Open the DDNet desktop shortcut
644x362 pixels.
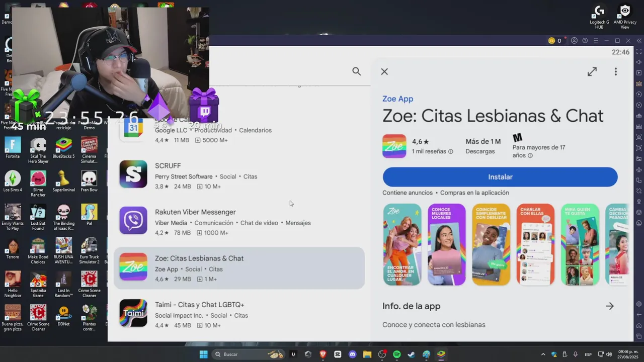(63, 316)
